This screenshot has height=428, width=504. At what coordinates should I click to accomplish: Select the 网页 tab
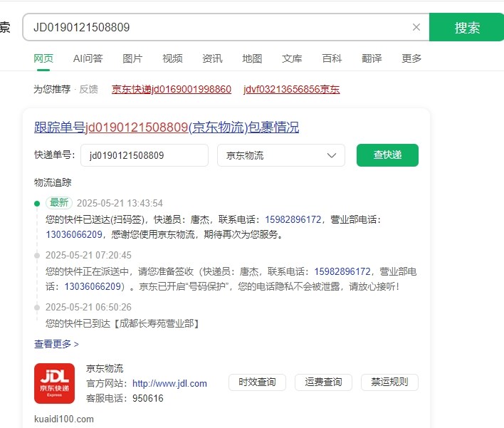43,58
